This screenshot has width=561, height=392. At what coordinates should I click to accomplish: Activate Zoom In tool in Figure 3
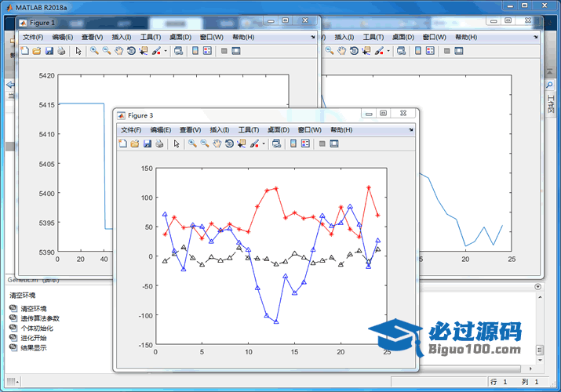(192, 143)
